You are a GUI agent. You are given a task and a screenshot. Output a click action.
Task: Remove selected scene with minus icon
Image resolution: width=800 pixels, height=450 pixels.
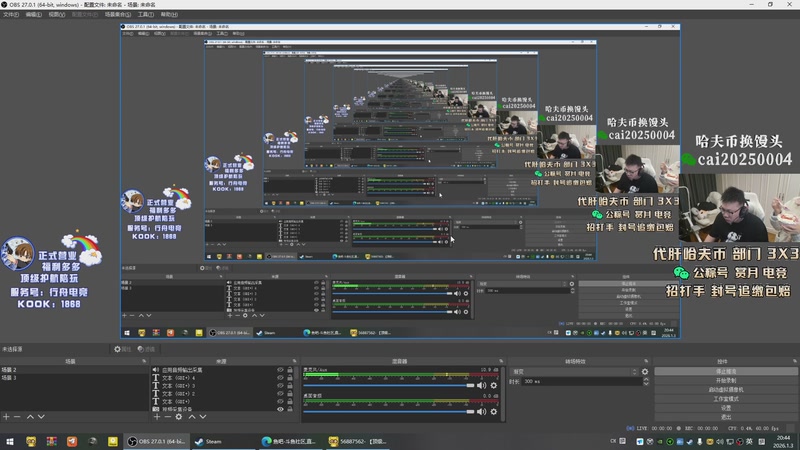[17, 417]
